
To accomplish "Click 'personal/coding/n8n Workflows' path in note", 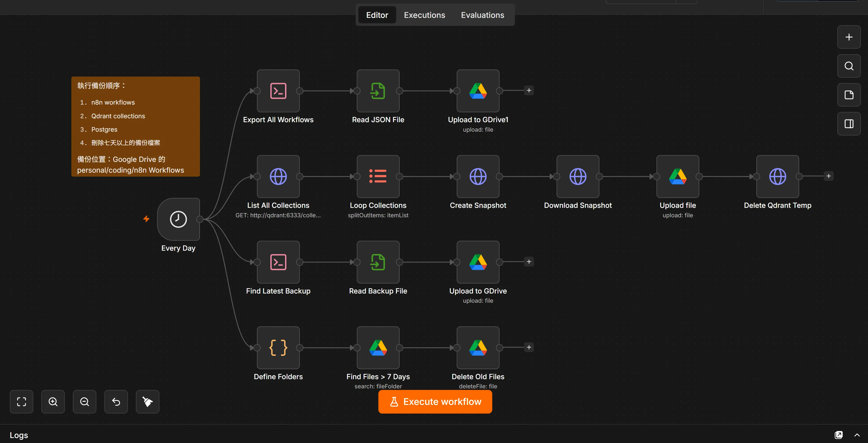I will [x=130, y=170].
